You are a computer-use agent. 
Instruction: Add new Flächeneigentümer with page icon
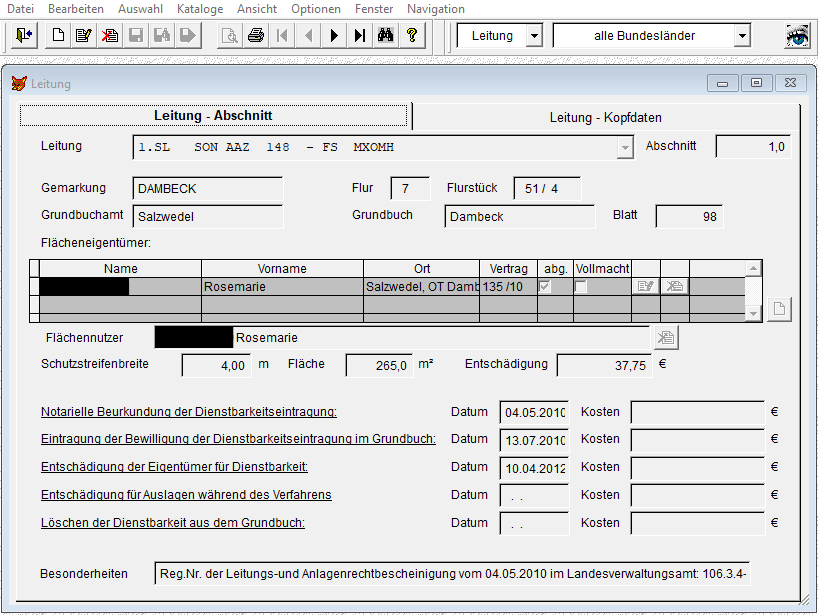(x=779, y=309)
